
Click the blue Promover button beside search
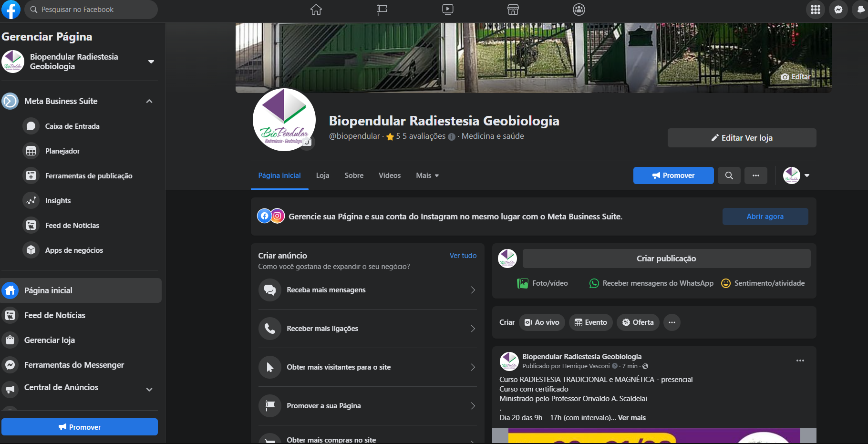pyautogui.click(x=673, y=176)
